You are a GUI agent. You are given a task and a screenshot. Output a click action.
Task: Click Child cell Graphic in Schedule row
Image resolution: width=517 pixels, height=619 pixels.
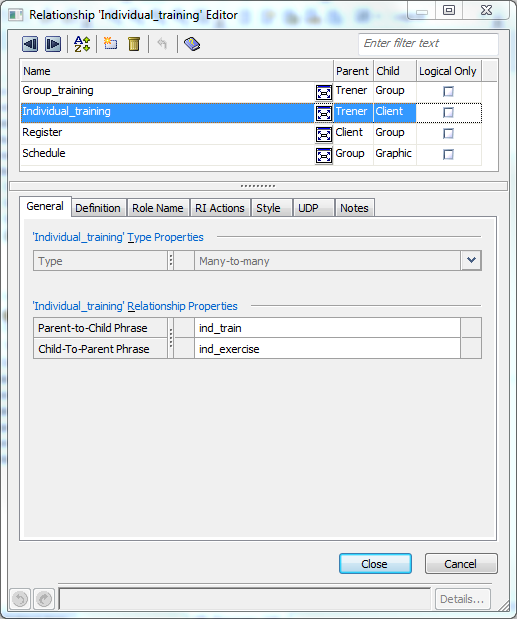394,153
